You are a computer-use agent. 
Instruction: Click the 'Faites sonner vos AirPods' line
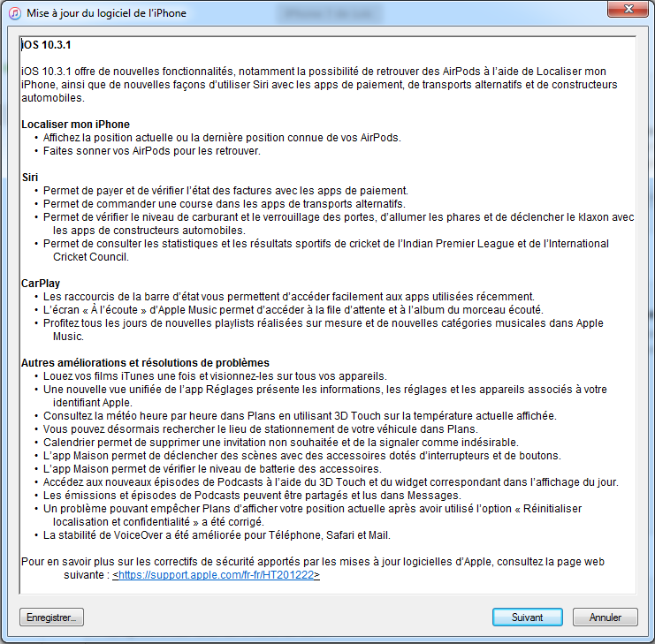click(x=152, y=151)
